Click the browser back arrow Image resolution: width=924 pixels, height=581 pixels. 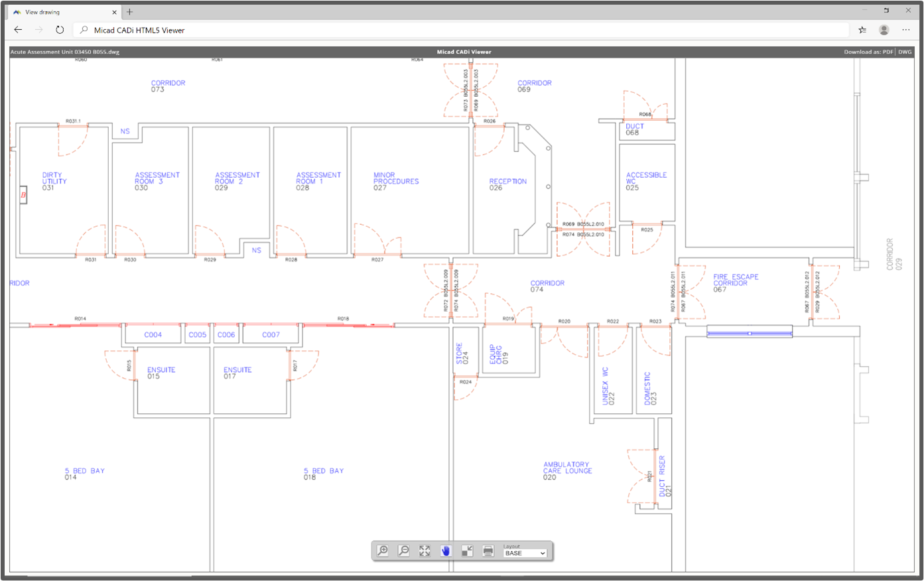pyautogui.click(x=18, y=29)
